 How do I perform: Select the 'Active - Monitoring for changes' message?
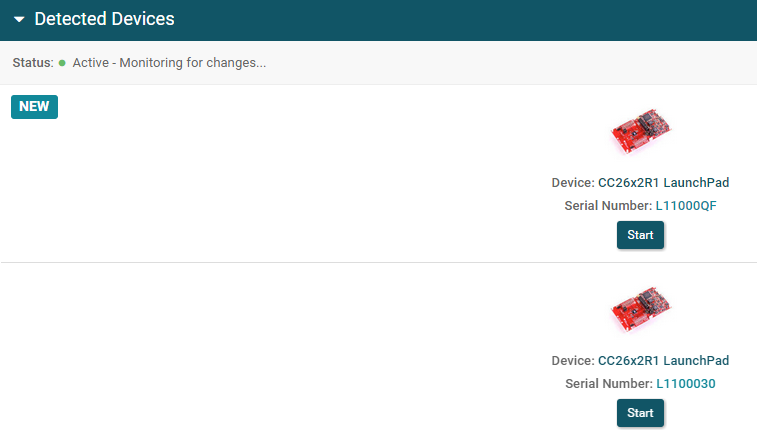pyautogui.click(x=169, y=63)
